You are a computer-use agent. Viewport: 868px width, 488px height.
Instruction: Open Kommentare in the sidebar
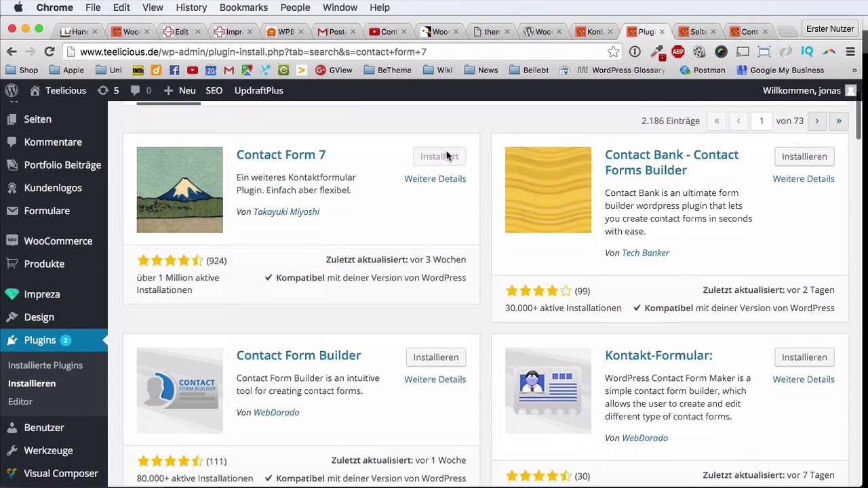(54, 142)
